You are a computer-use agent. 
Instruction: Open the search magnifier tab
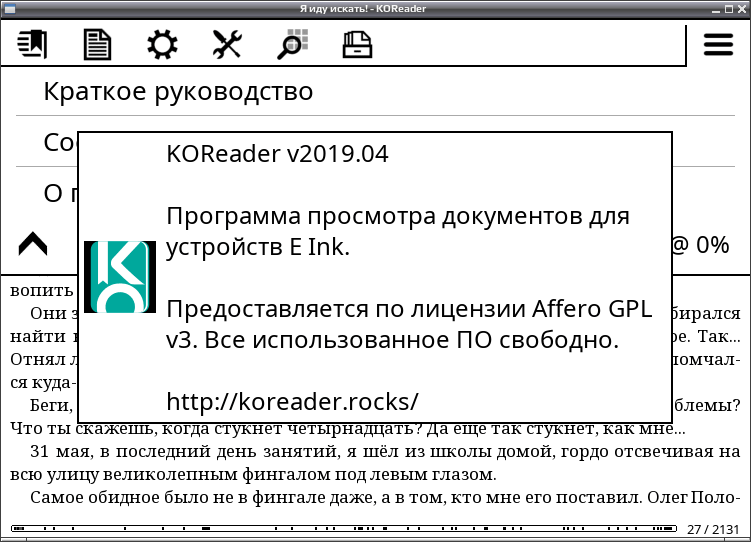[x=292, y=45]
